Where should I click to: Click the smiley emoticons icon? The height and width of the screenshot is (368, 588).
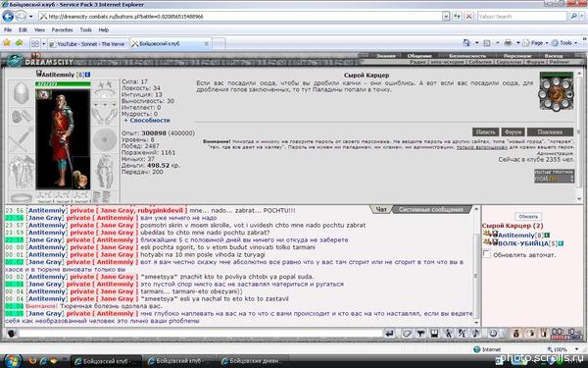[493, 333]
